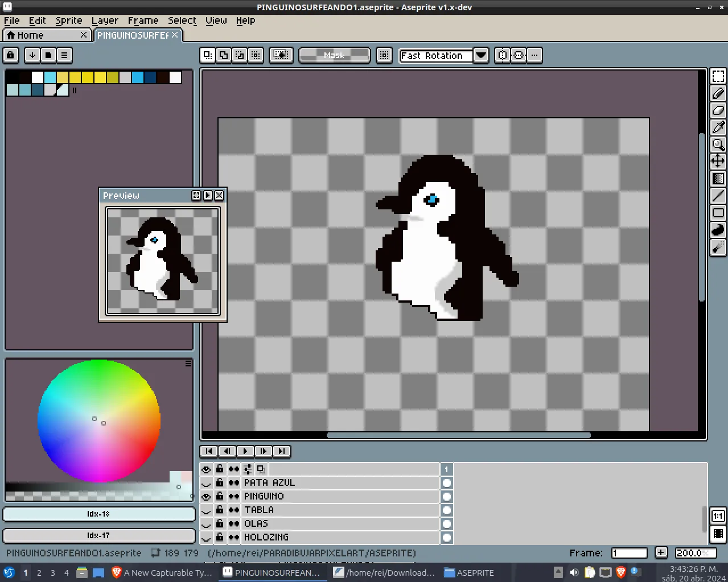Click the dropdown arrow beside Fast Rotation
728x582 pixels.
(481, 55)
